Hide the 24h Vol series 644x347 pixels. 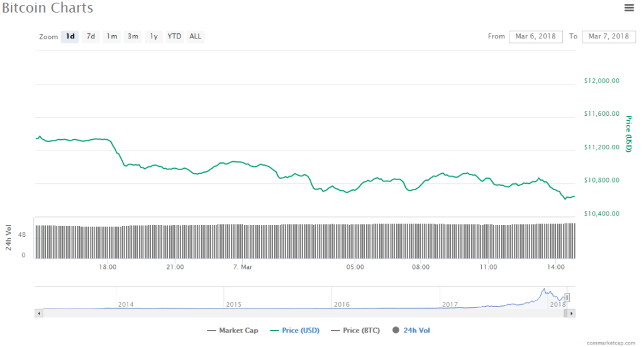[412, 330]
